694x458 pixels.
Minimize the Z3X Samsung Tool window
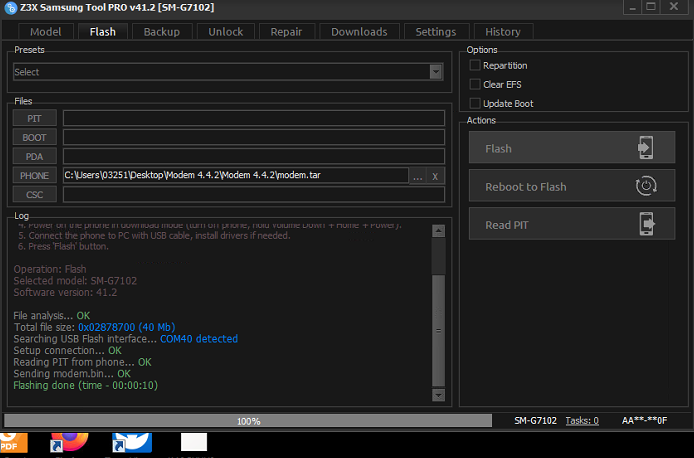(x=633, y=7)
